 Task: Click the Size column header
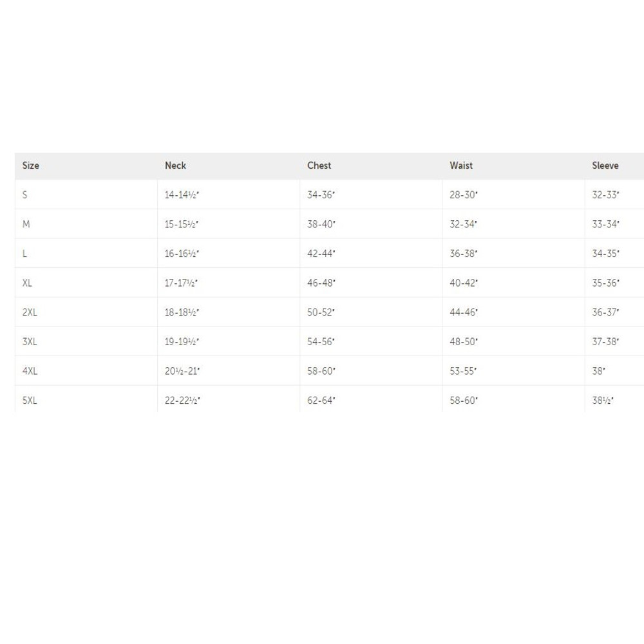pyautogui.click(x=31, y=166)
